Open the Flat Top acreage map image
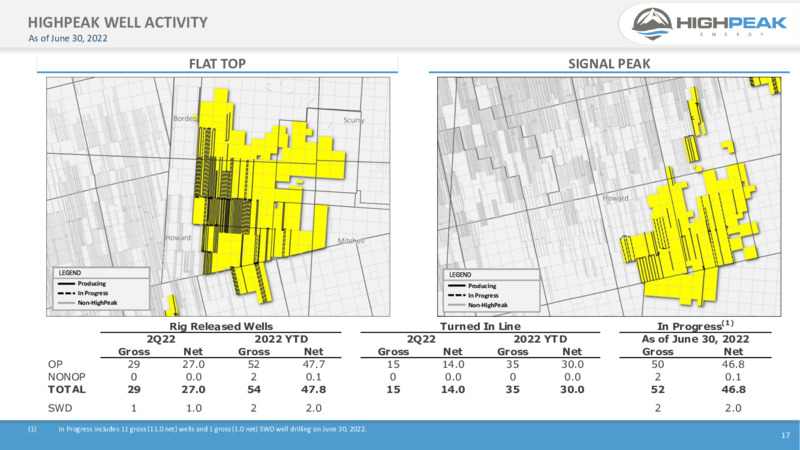Viewport: 800px width, 450px height. pyautogui.click(x=218, y=197)
